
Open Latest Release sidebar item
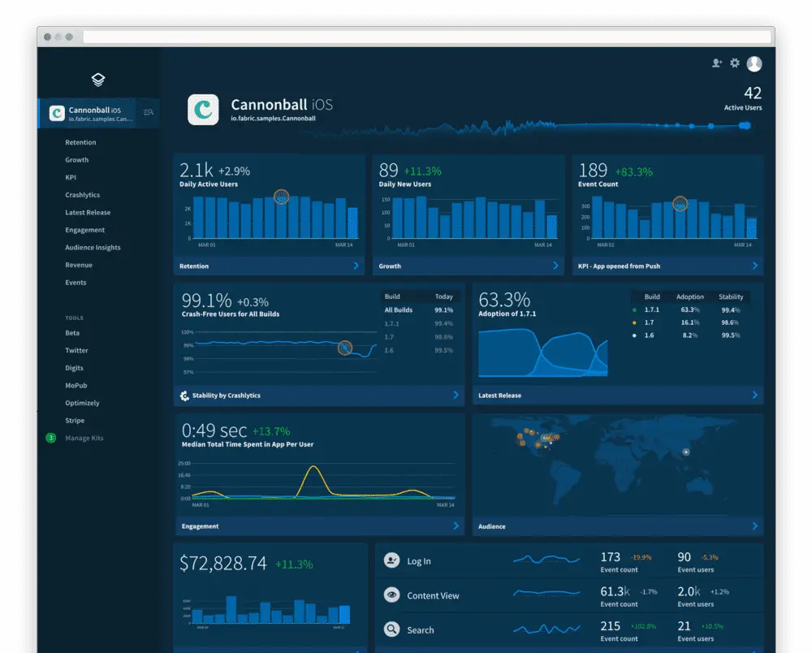point(88,212)
